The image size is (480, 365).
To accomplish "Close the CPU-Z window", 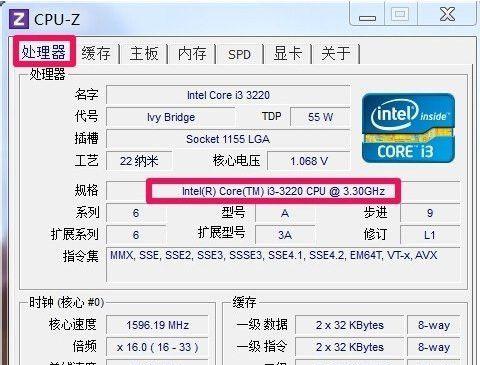I will tap(447, 15).
